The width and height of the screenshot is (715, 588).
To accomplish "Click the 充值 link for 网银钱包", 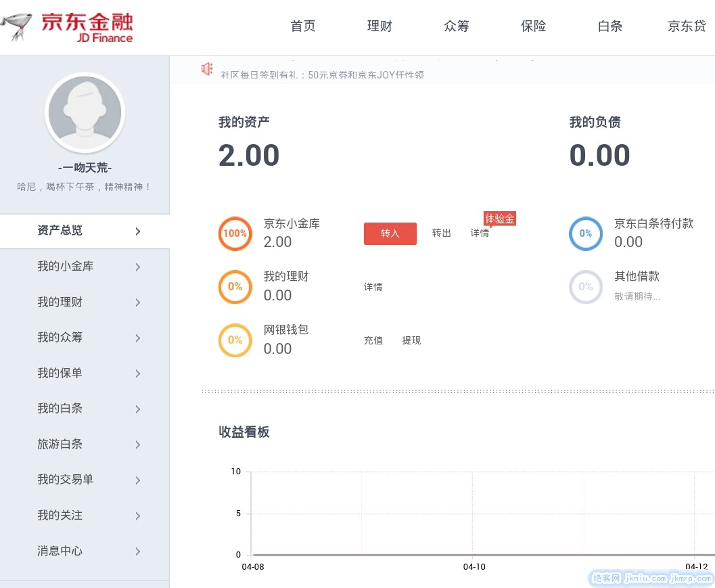I will [373, 340].
